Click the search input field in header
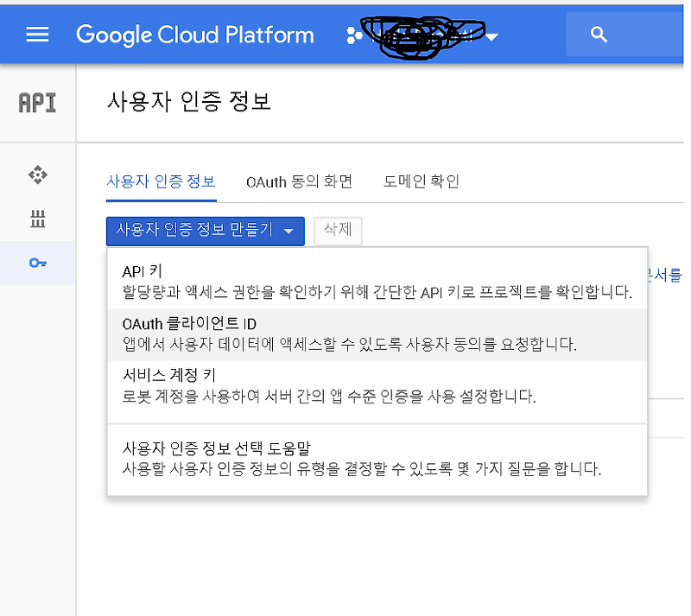Viewport: 691px width, 616px height. click(624, 35)
